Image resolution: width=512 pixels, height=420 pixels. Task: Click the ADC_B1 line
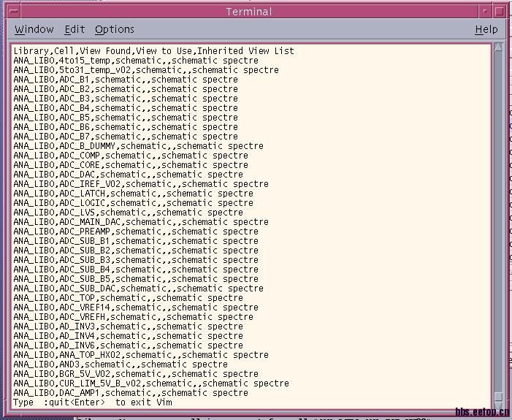tap(126, 80)
